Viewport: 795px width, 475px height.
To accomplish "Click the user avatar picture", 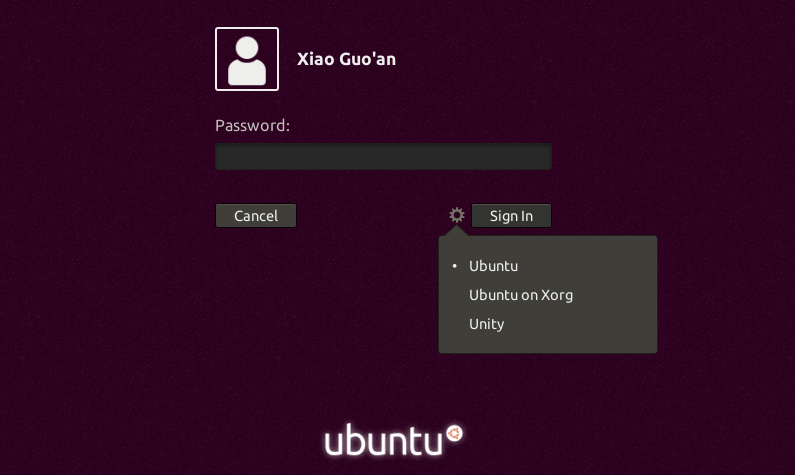I will click(x=247, y=59).
